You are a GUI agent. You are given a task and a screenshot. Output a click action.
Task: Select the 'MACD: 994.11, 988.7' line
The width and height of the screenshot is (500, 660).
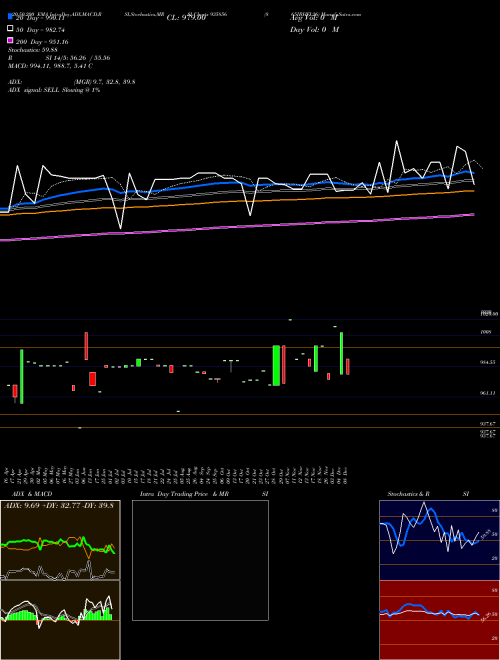pos(42,66)
